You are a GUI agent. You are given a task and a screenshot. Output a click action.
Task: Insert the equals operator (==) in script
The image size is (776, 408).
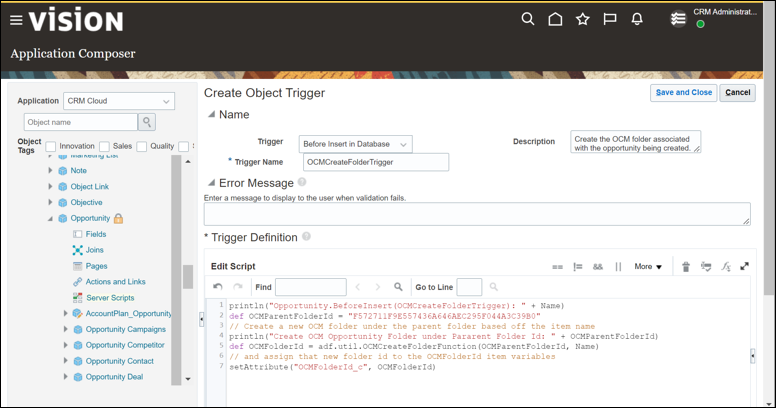tap(557, 267)
